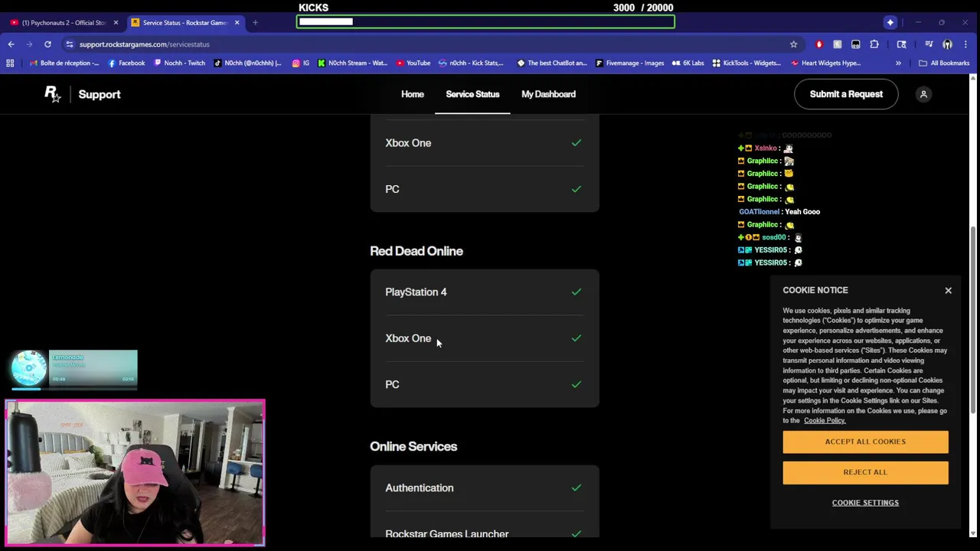The height and width of the screenshot is (551, 980).
Task: Close the cookie notice with the X
Action: click(x=948, y=291)
